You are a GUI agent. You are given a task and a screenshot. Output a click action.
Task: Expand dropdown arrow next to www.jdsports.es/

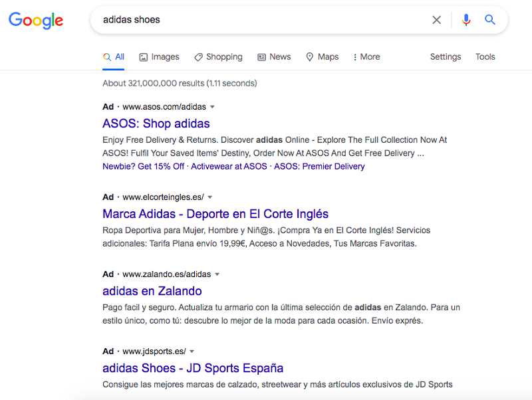coord(192,351)
